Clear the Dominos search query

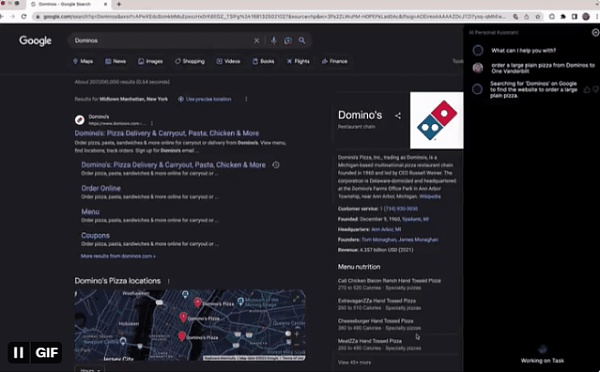tap(256, 41)
